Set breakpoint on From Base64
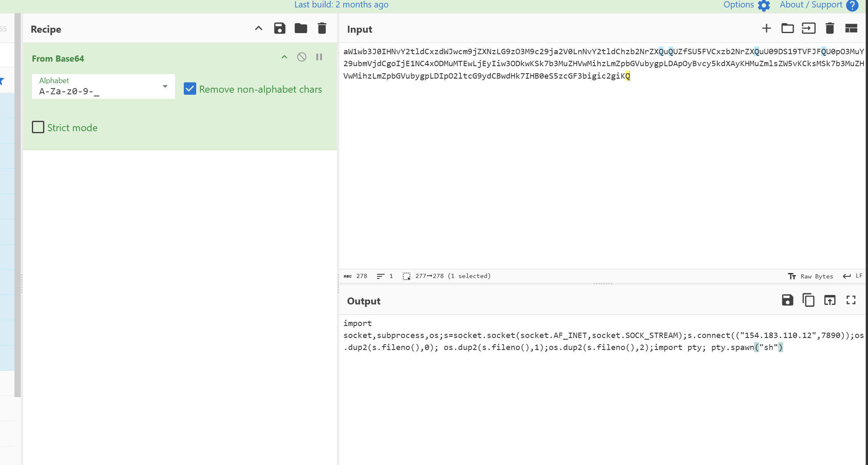This screenshot has height=465, width=868. (x=319, y=57)
